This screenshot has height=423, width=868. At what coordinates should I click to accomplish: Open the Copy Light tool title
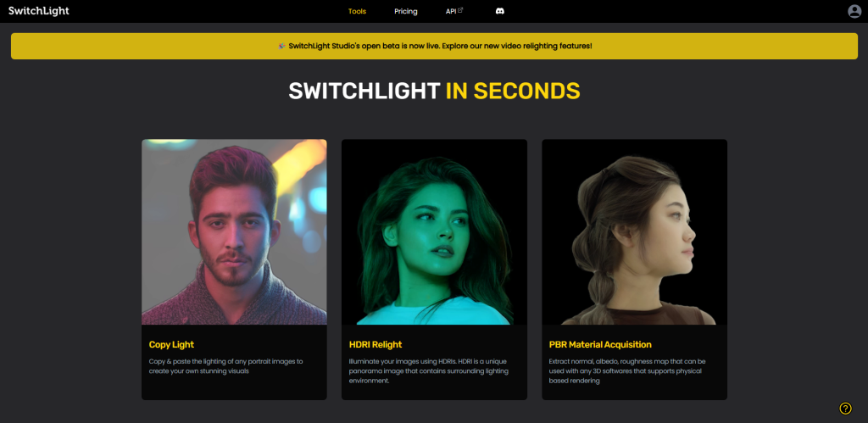tap(171, 344)
